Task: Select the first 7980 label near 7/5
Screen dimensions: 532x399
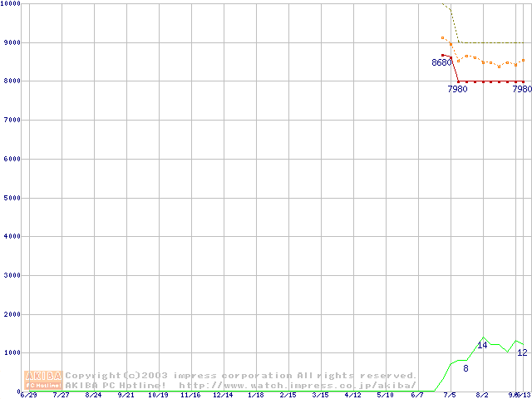Action: (458, 89)
